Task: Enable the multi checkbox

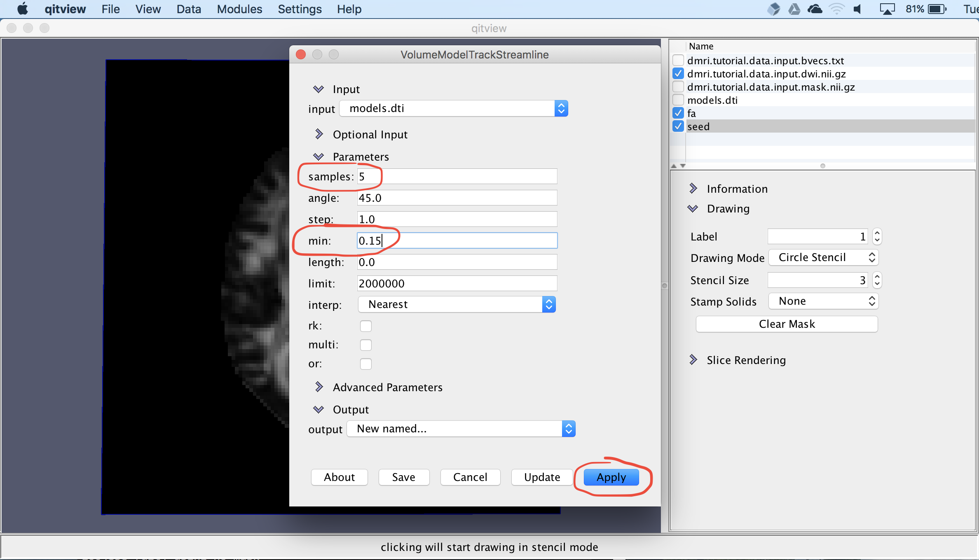Action: click(365, 345)
